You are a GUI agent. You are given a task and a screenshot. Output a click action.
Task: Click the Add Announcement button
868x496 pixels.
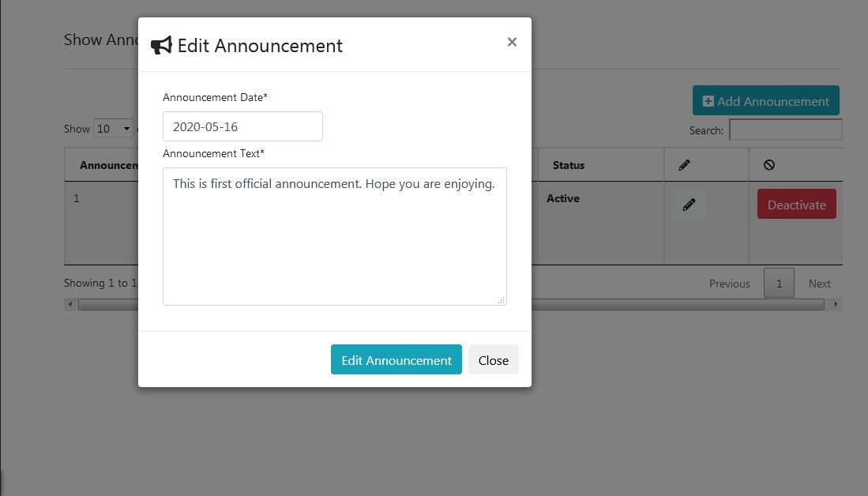(765, 100)
